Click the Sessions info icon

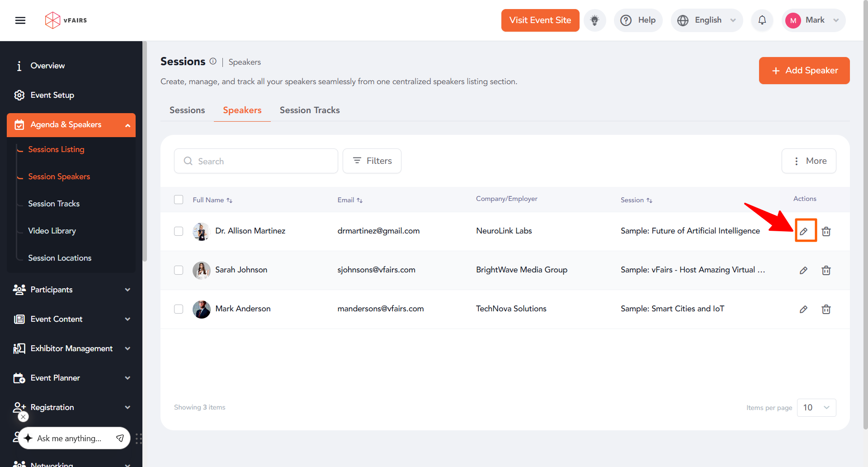213,62
